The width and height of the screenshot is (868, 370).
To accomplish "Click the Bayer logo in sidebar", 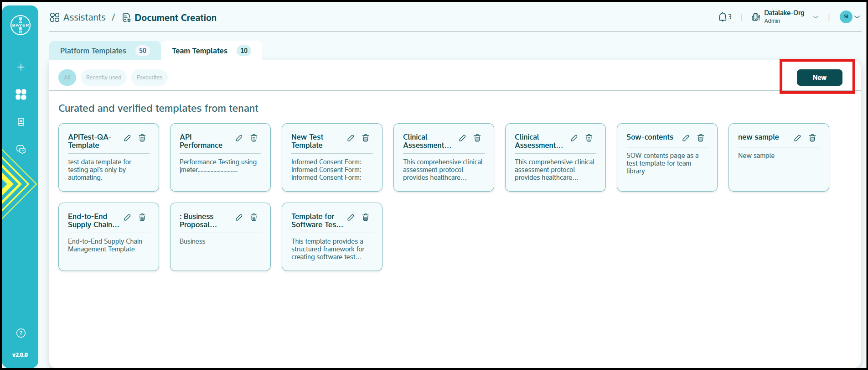I will click(21, 25).
